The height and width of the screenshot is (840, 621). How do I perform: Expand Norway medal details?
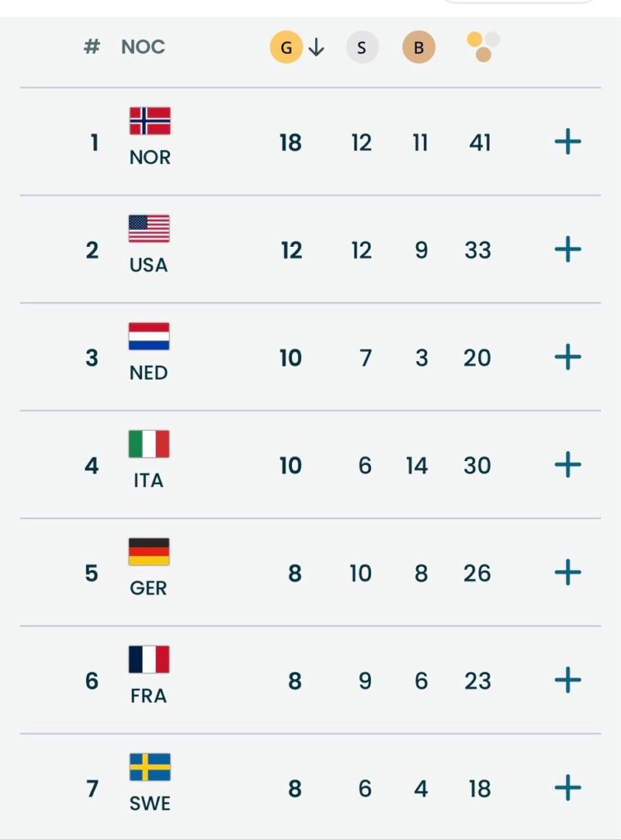click(568, 142)
